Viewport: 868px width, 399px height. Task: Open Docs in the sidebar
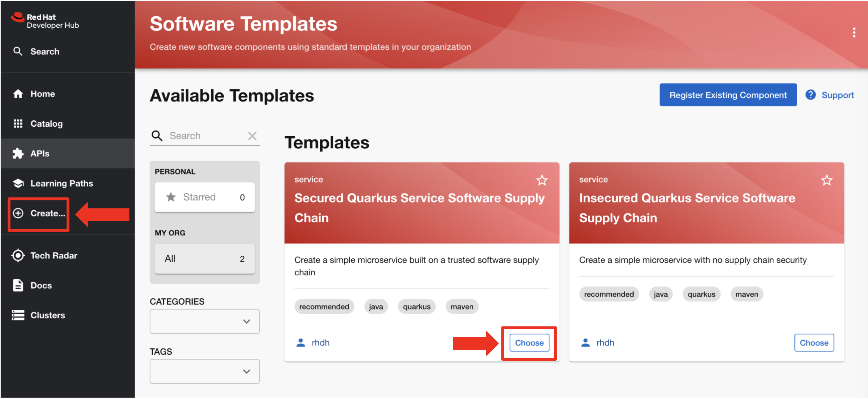68,285
